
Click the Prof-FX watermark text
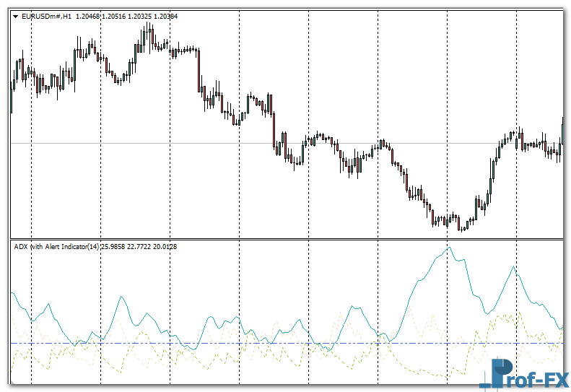[x=543, y=376]
